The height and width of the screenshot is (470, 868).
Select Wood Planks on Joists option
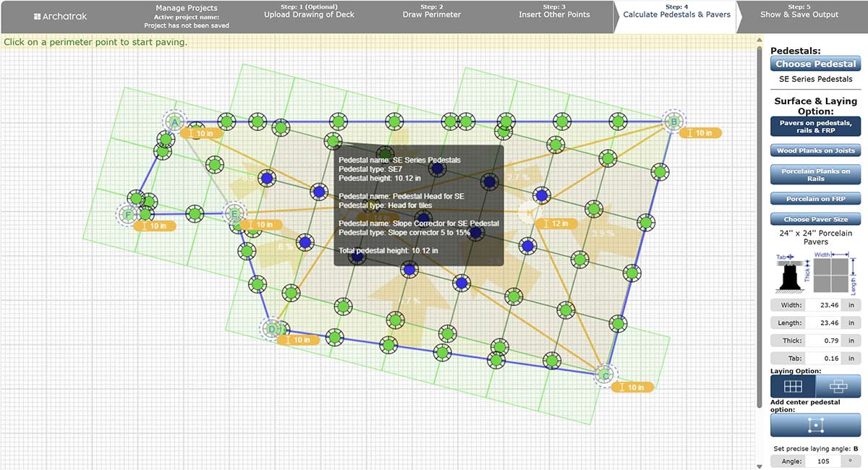(815, 150)
